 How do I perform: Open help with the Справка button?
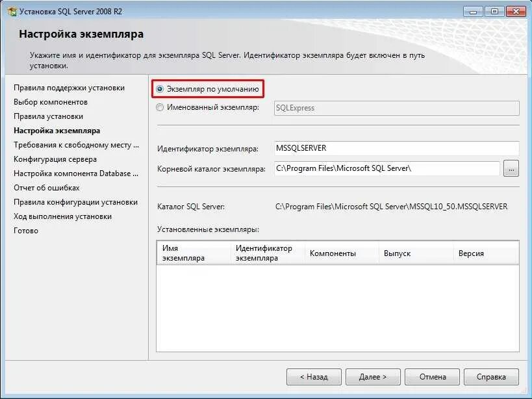tap(491, 377)
